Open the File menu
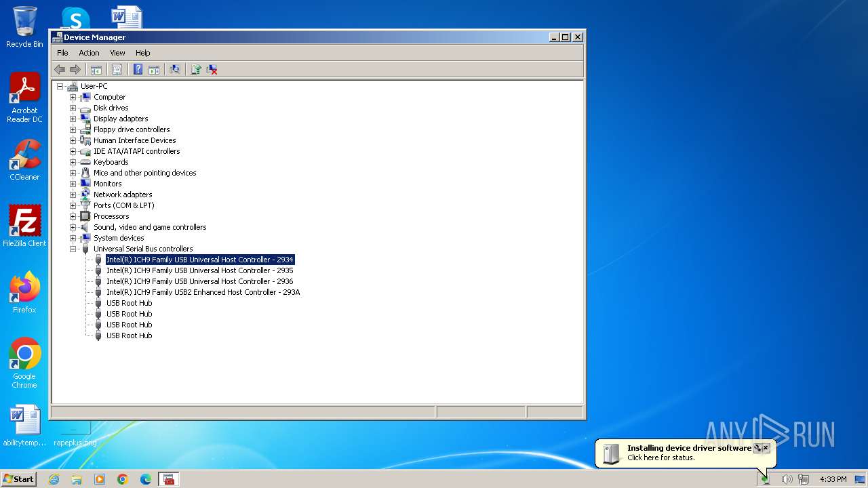 coord(62,53)
